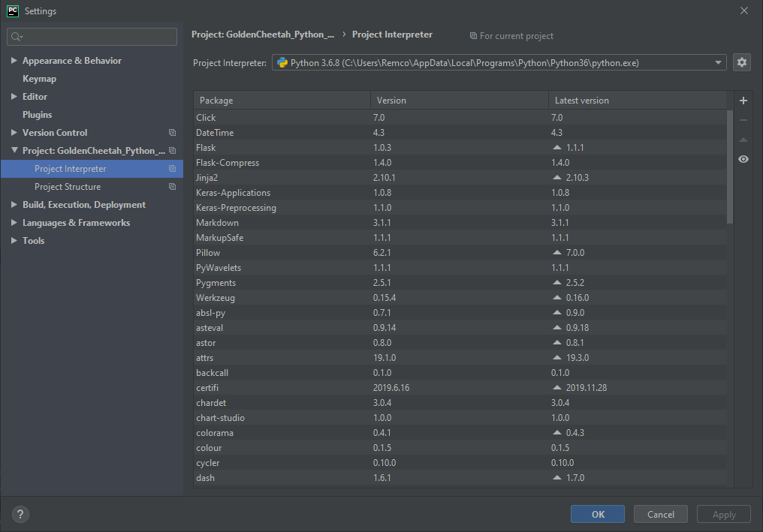
Task: Select the absl-py package row
Action: click(x=460, y=313)
